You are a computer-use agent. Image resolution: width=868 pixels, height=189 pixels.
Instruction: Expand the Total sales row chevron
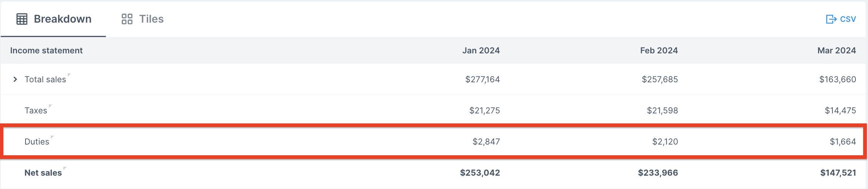click(x=15, y=79)
